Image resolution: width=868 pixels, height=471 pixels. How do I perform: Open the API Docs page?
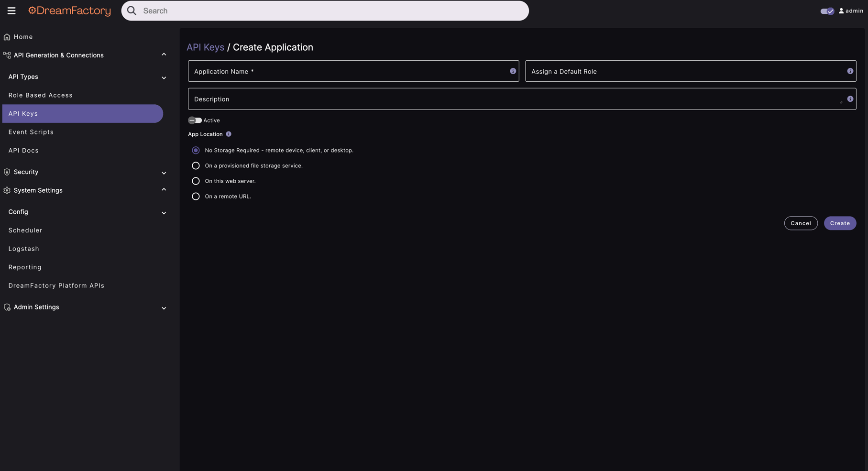[23, 150]
